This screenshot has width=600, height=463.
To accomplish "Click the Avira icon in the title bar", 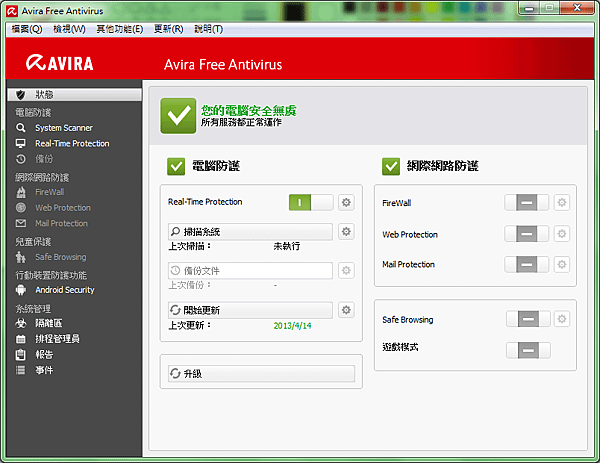I will [x=12, y=11].
